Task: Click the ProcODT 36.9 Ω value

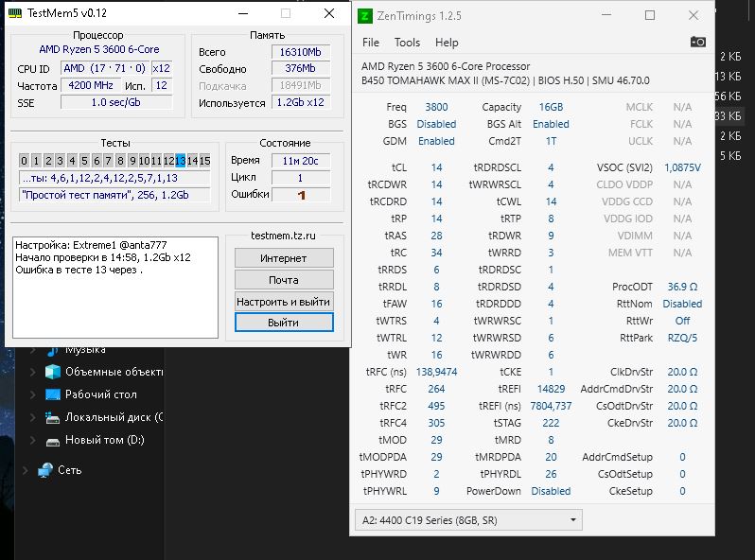Action: (x=682, y=287)
